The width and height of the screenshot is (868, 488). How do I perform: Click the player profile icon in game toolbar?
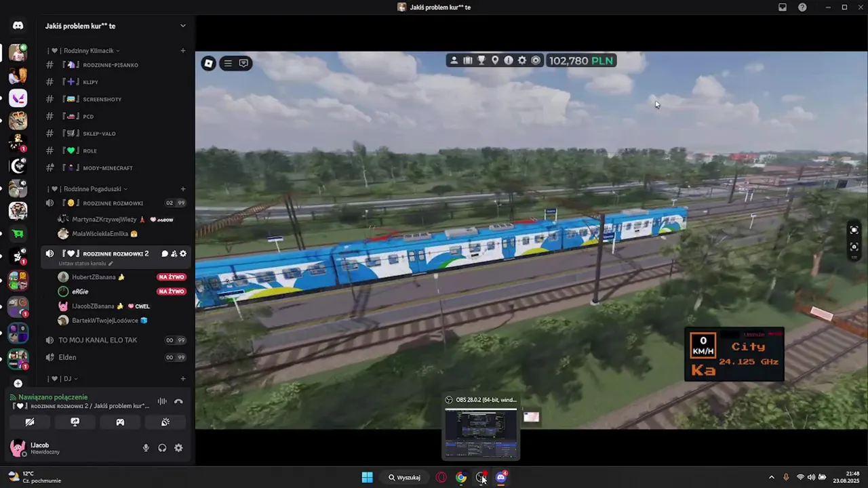[x=454, y=60]
